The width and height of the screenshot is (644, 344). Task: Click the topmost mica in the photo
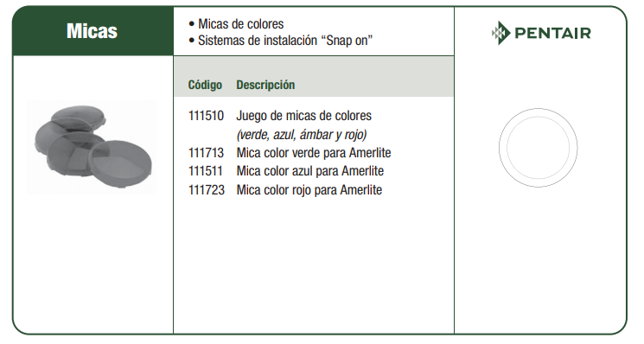click(x=79, y=115)
